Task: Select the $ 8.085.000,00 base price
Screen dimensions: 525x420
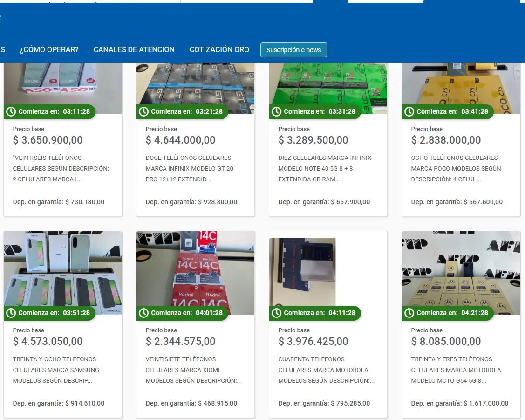Action: click(446, 341)
